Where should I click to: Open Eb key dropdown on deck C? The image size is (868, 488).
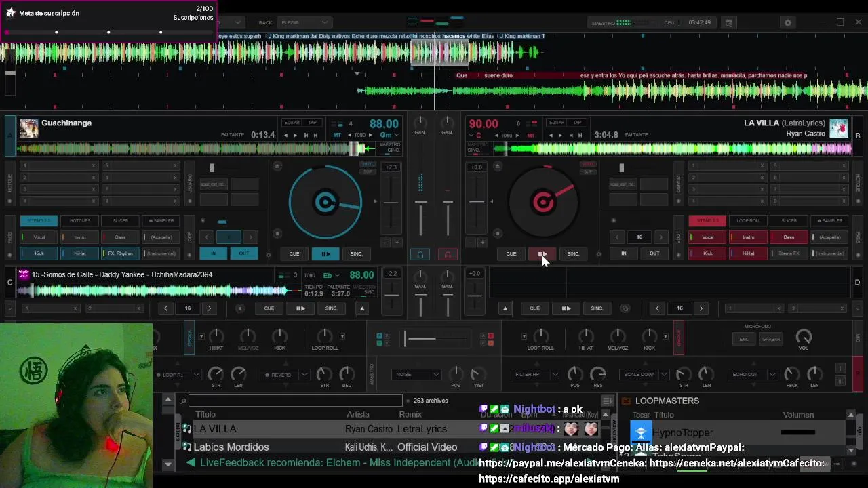(x=338, y=275)
